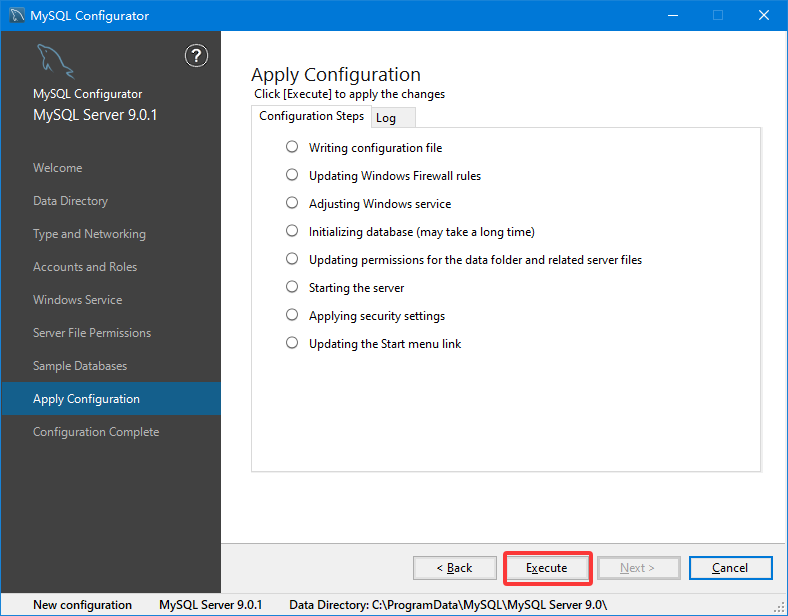Viewport: 788px width, 616px height.
Task: Open the Accounts and Roles sidebar step
Action: coord(85,267)
